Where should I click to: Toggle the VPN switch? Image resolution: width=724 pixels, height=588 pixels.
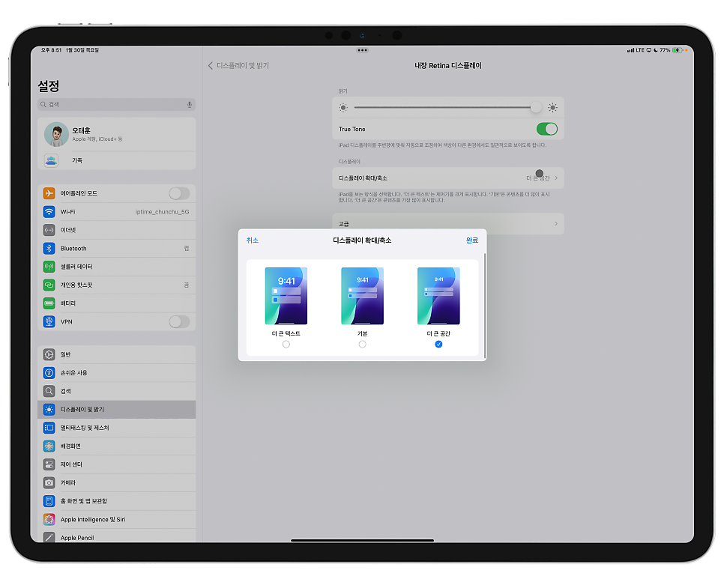179,321
